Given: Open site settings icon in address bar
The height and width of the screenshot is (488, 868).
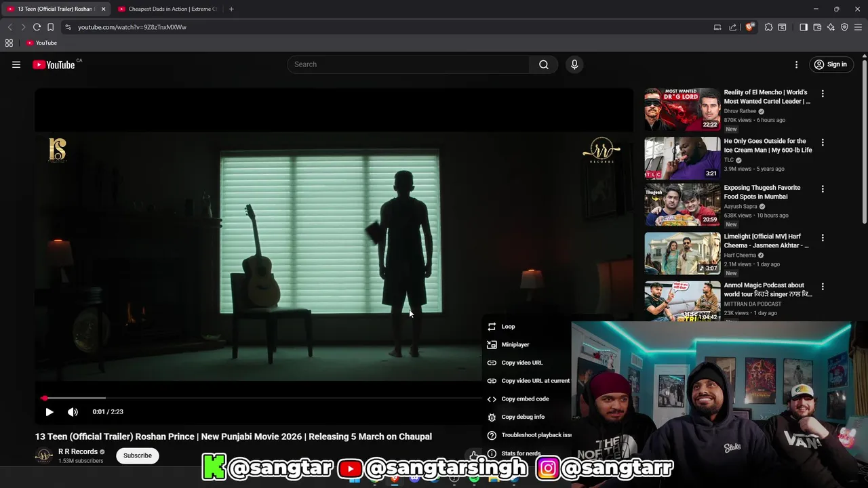Looking at the screenshot, I should tap(68, 27).
